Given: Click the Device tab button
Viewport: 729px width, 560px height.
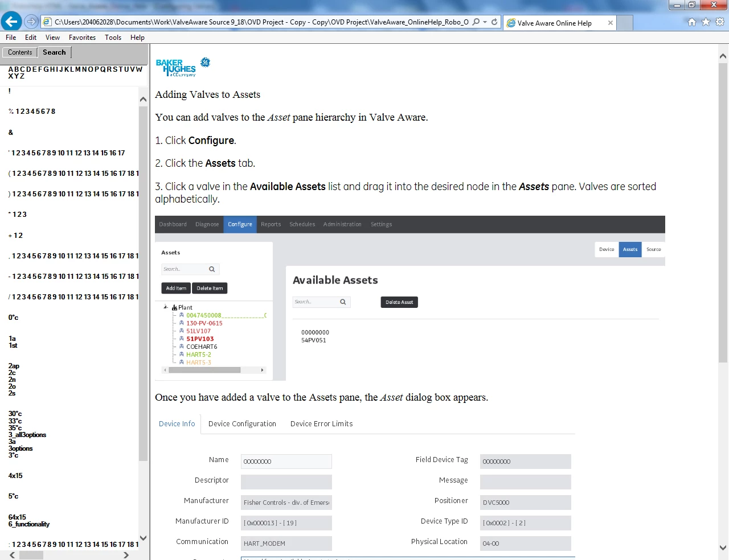Looking at the screenshot, I should 607,249.
